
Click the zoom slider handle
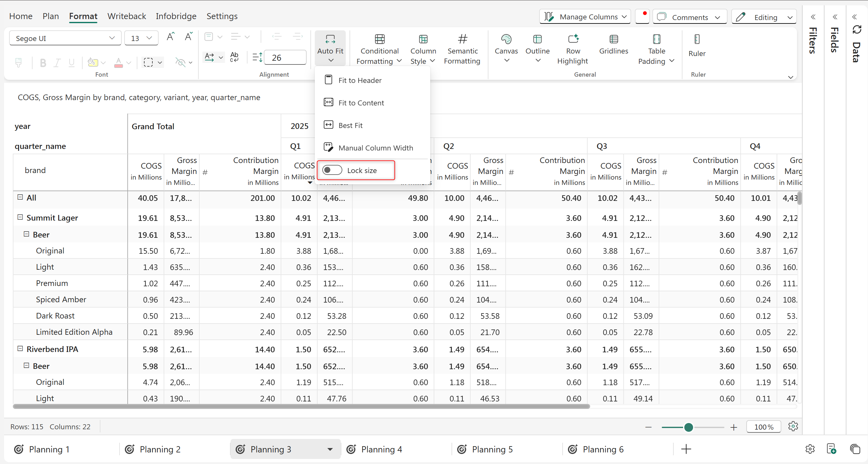click(x=688, y=427)
